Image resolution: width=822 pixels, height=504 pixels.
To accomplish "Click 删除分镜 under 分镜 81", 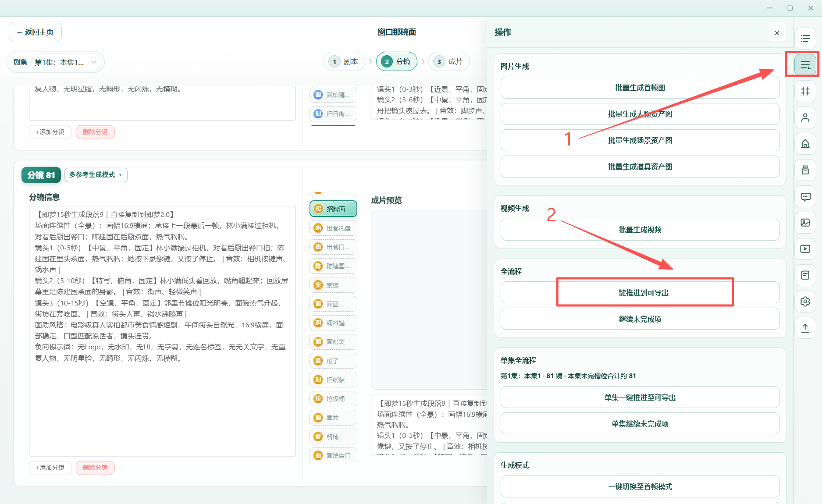I will click(95, 468).
